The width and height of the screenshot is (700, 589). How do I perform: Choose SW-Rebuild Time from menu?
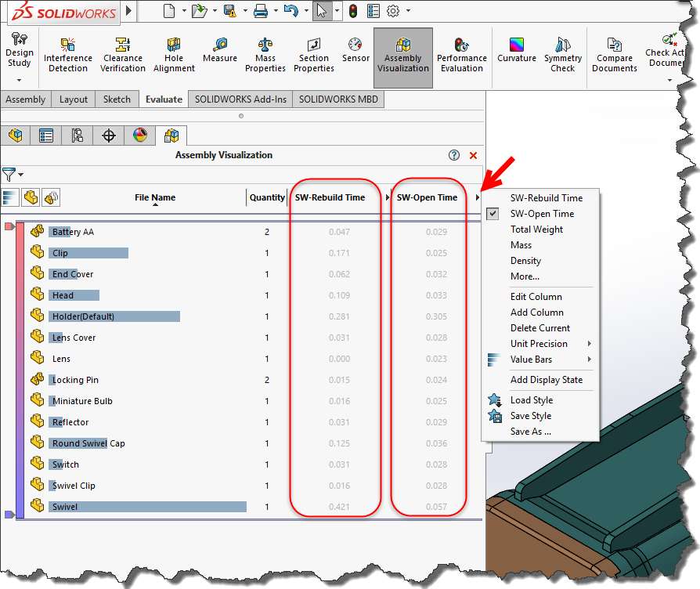[547, 198]
